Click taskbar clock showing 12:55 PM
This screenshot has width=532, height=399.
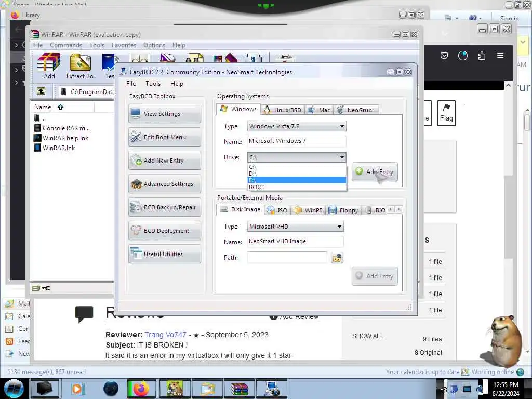(506, 389)
